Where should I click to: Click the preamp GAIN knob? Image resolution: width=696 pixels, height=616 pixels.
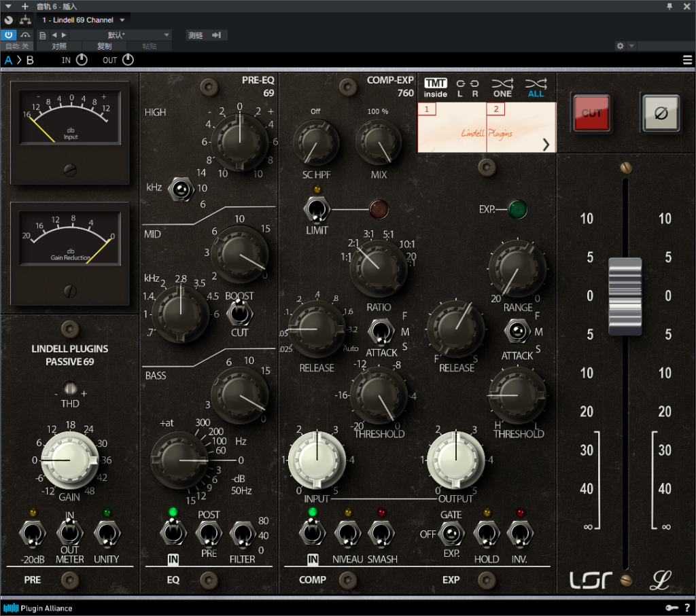(70, 460)
